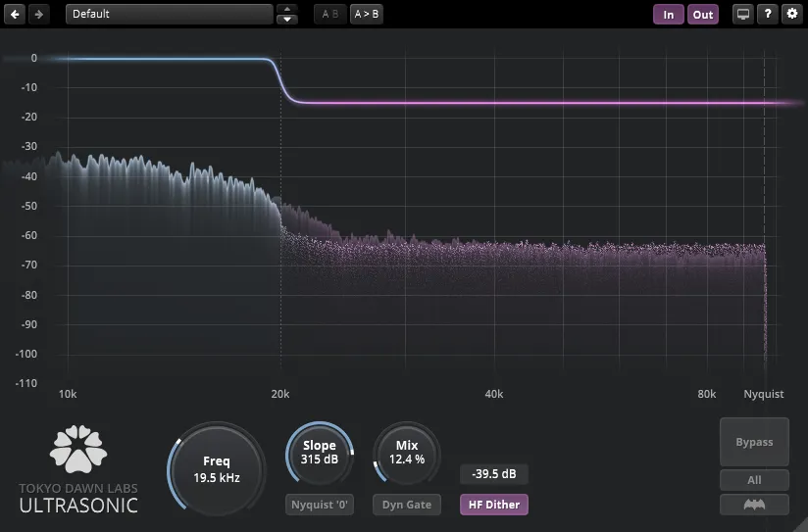The width and height of the screenshot is (808, 532).
Task: Copy state with A > B button
Action: pos(367,14)
